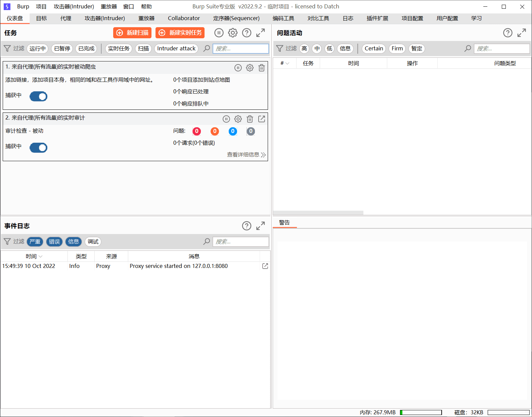The height and width of the screenshot is (417, 532).
Task: Select the Proxy service started log row
Action: coord(135,266)
